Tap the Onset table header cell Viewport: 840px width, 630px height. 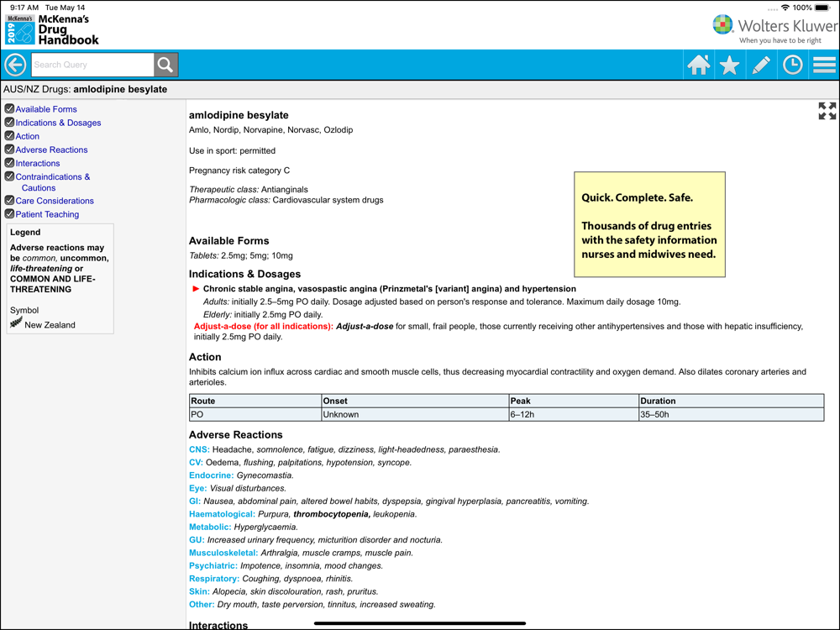coord(415,401)
